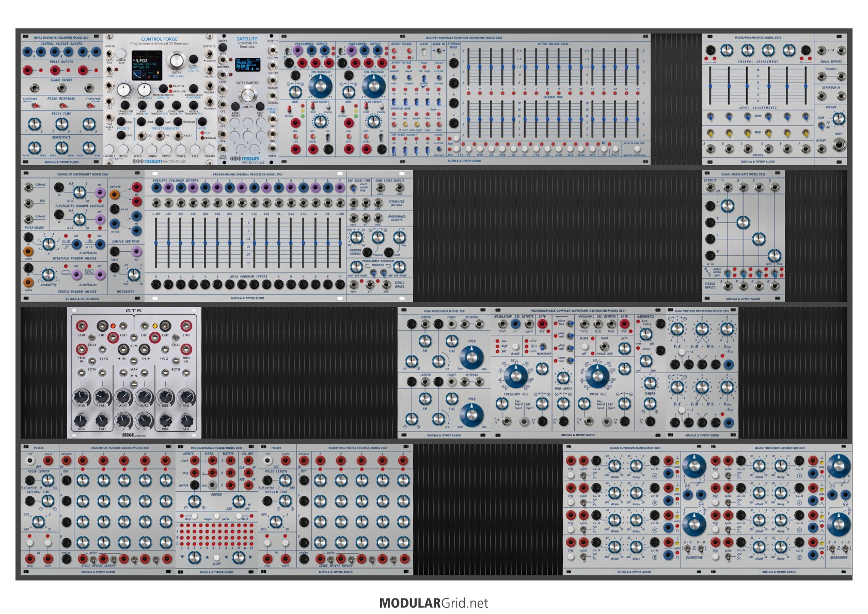868x614 pixels.
Task: Click the Global/Pause/Utilities button on Control Forge
Action: [193, 59]
